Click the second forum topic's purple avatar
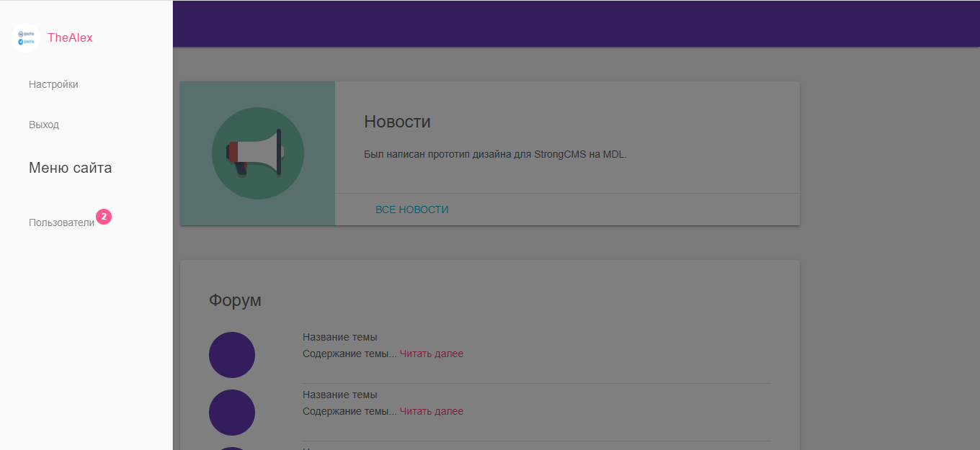The width and height of the screenshot is (980, 450). click(231, 413)
